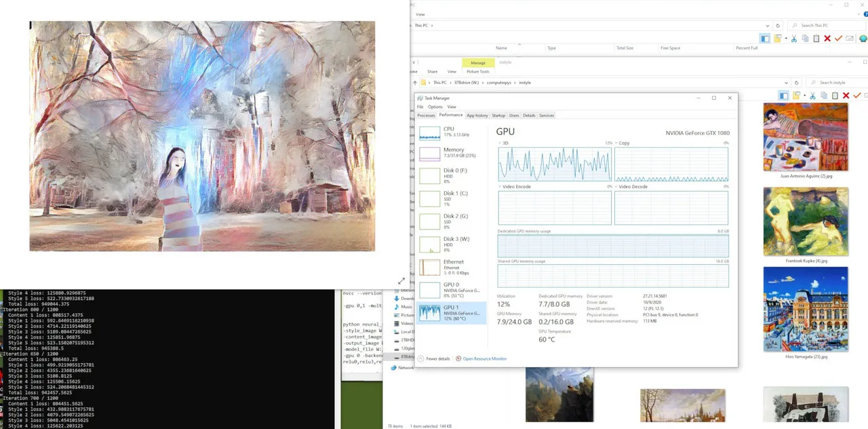The image size is (868, 429).
Task: Click Cut scissors icon in instyle window
Action: [x=812, y=96]
